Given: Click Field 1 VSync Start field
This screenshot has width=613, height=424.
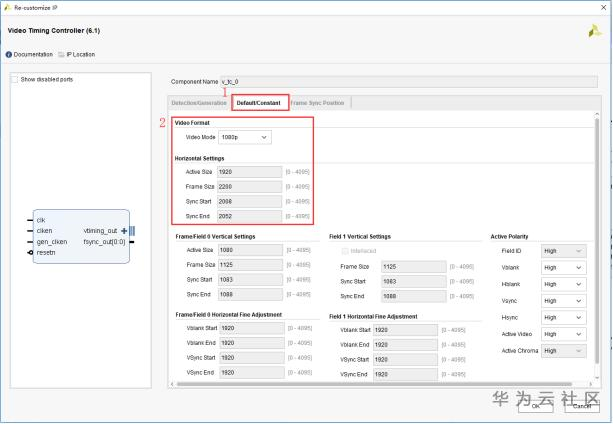Looking at the screenshot, I should (x=405, y=360).
